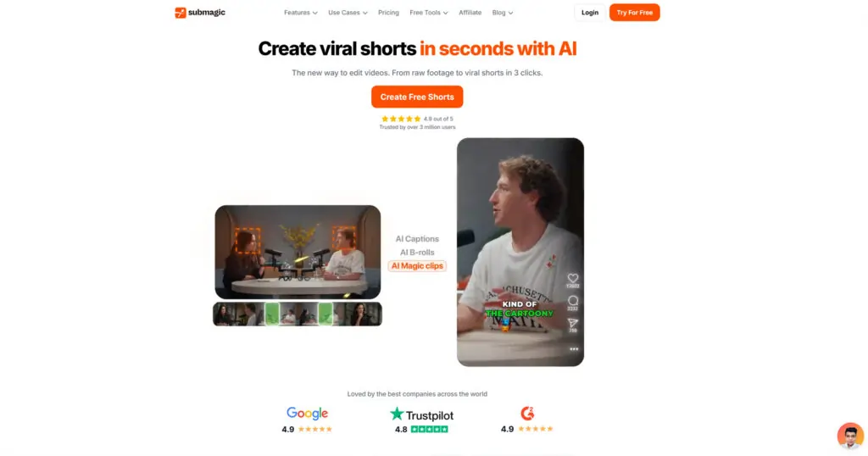Expand the Free Tools dropdown
The image size is (868, 456).
pyautogui.click(x=428, y=13)
